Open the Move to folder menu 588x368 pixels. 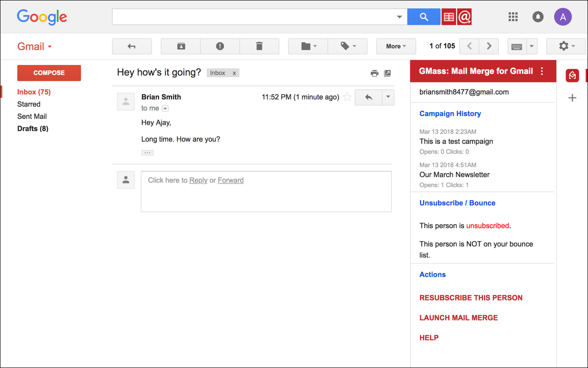(x=308, y=46)
